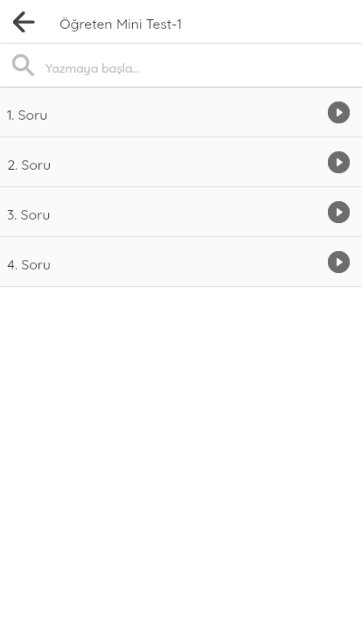Play the 3. Soru video
This screenshot has width=362, height=644.
coord(338,212)
